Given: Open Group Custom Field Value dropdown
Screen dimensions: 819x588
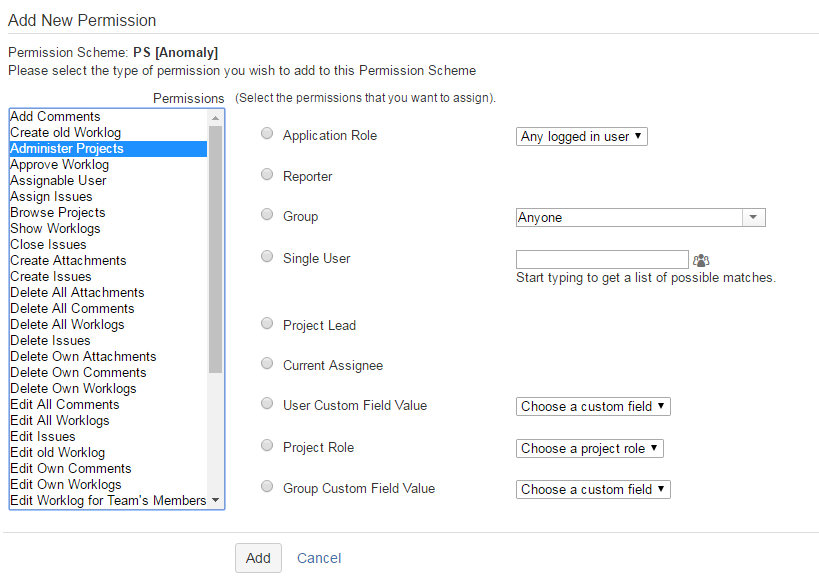Looking at the screenshot, I should click(593, 489).
